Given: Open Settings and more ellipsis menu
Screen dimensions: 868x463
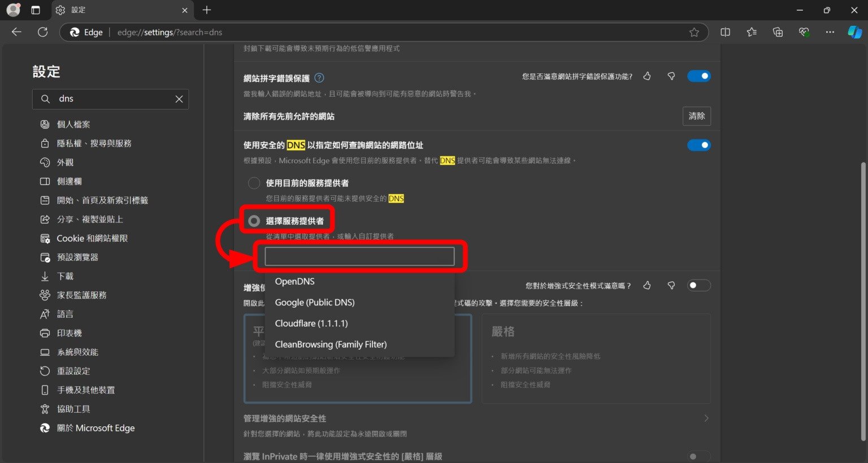Looking at the screenshot, I should [830, 32].
